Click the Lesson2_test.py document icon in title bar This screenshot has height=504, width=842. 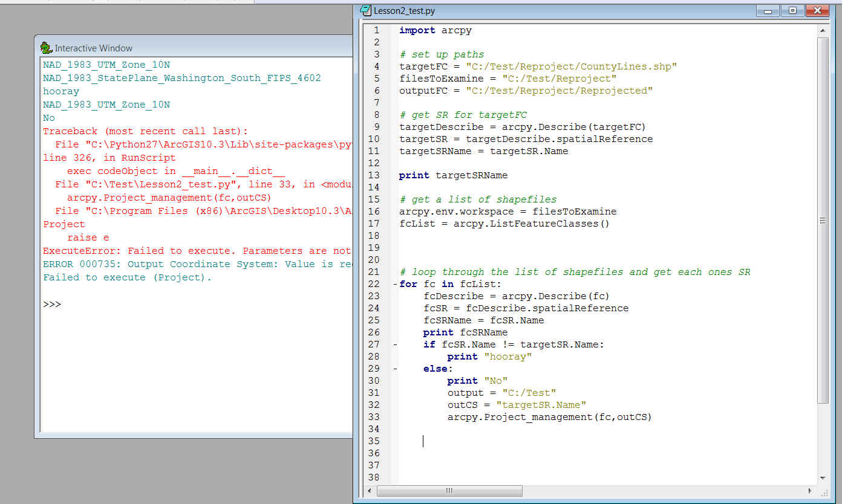point(365,10)
